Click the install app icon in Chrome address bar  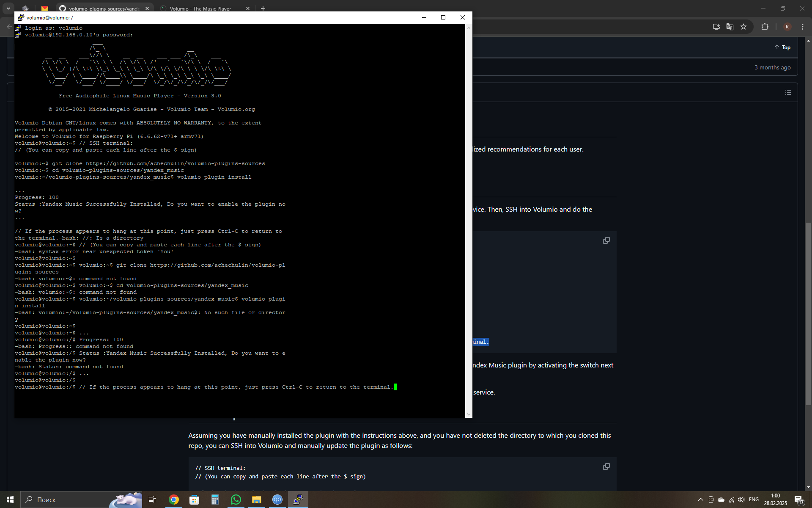click(x=716, y=27)
